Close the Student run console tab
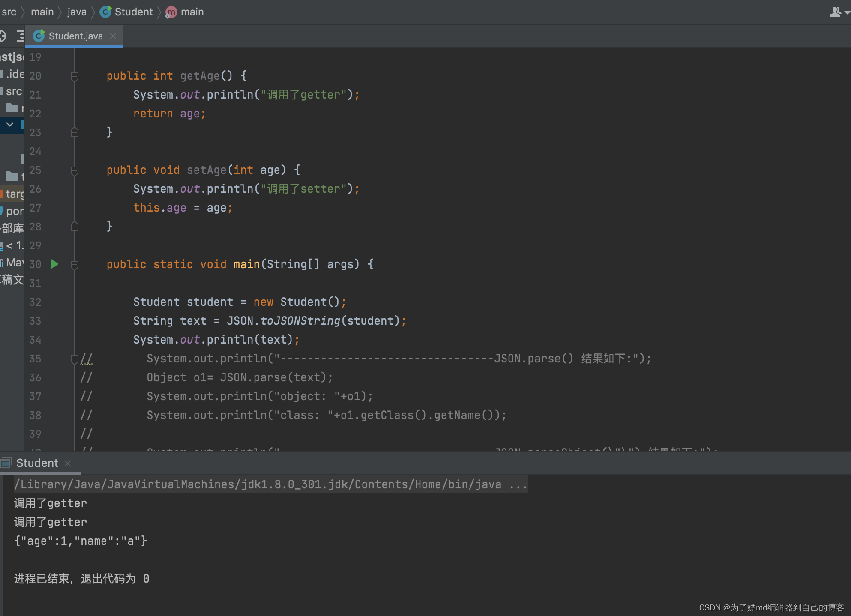 coord(68,463)
